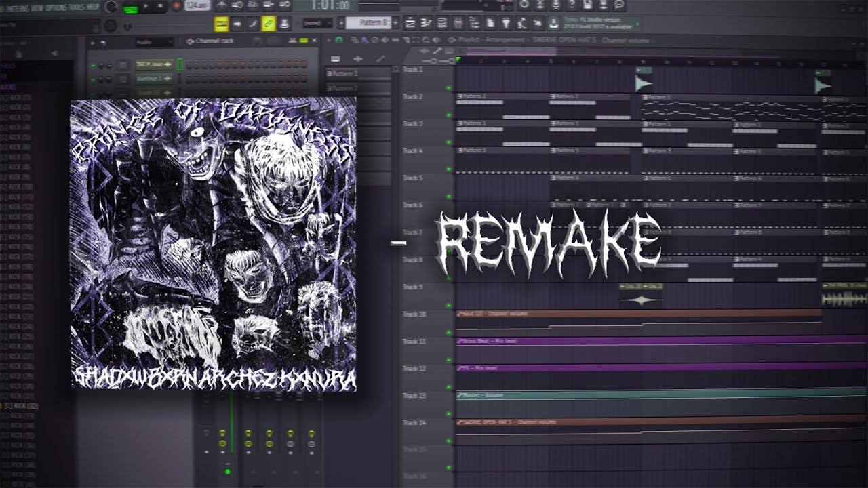Open the TOOLS menu

[x=77, y=7]
